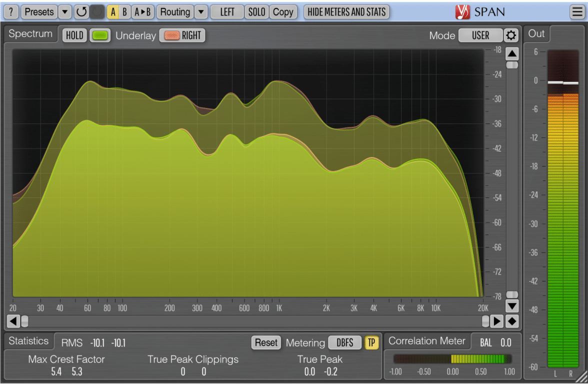
Task: Click the green spectrum color swatch
Action: coord(101,35)
